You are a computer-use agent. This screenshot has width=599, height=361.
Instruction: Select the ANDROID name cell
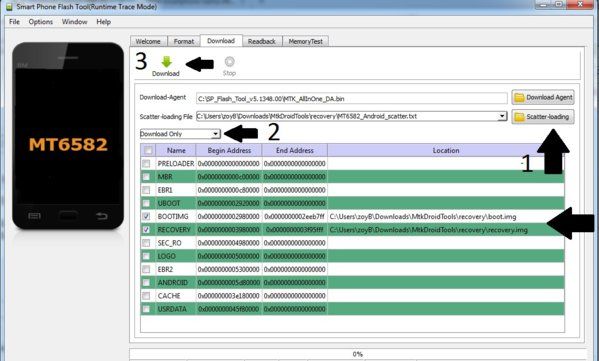click(176, 283)
